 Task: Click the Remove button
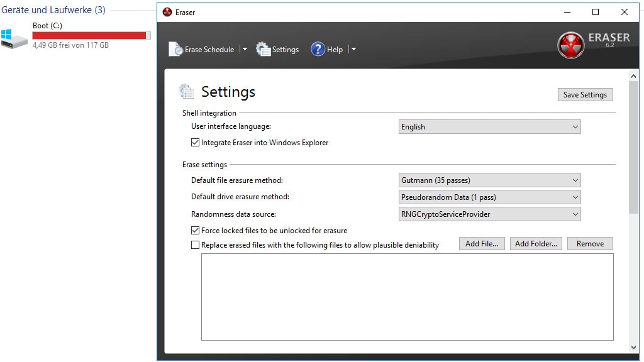(590, 244)
